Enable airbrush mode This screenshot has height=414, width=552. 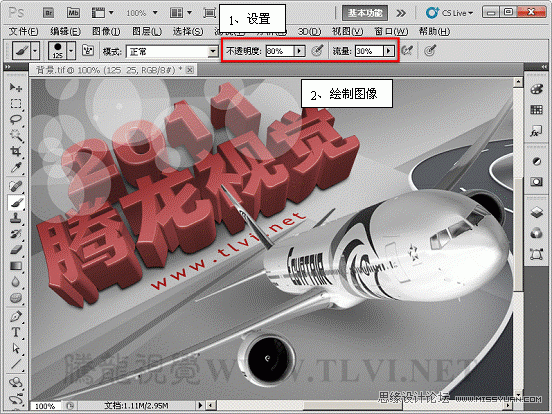pyautogui.click(x=407, y=51)
